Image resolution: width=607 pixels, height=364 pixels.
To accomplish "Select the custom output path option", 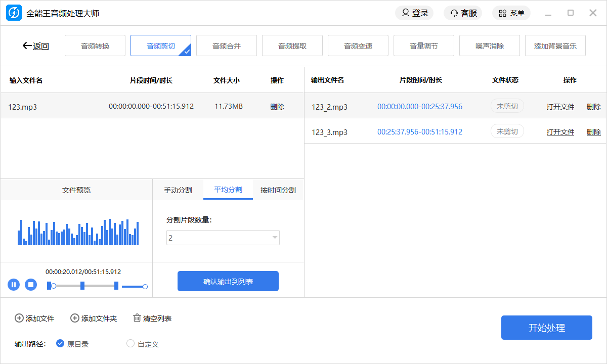I will point(131,344).
